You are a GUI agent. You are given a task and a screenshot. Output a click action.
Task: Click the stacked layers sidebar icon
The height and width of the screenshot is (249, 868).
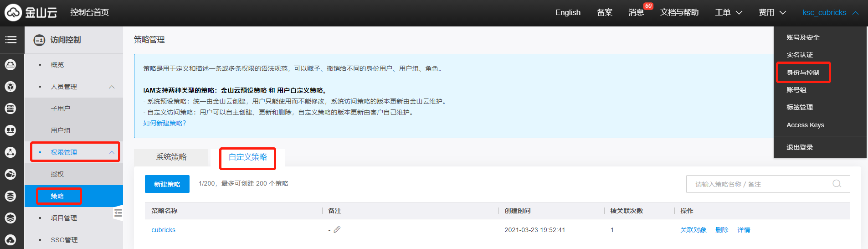click(x=10, y=218)
